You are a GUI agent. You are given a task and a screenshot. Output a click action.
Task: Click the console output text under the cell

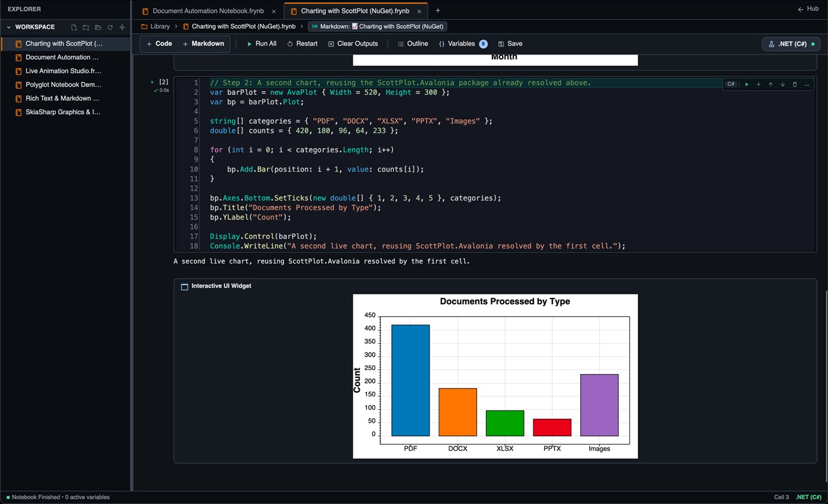[x=321, y=261]
